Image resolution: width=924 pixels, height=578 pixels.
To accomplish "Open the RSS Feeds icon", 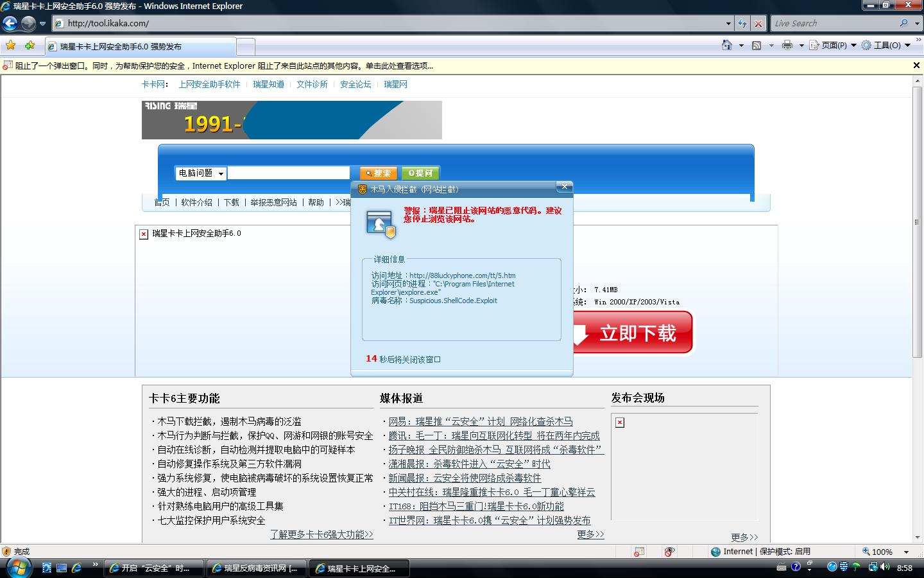I will point(757,46).
